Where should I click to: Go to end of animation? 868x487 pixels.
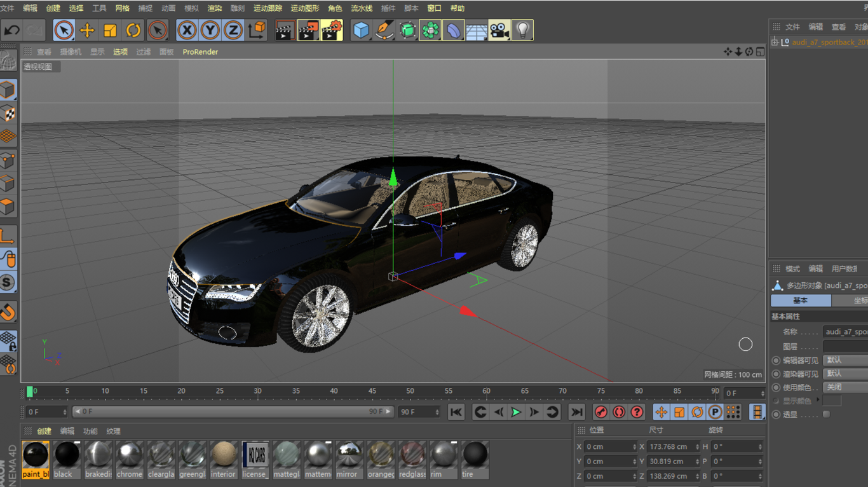tap(576, 412)
